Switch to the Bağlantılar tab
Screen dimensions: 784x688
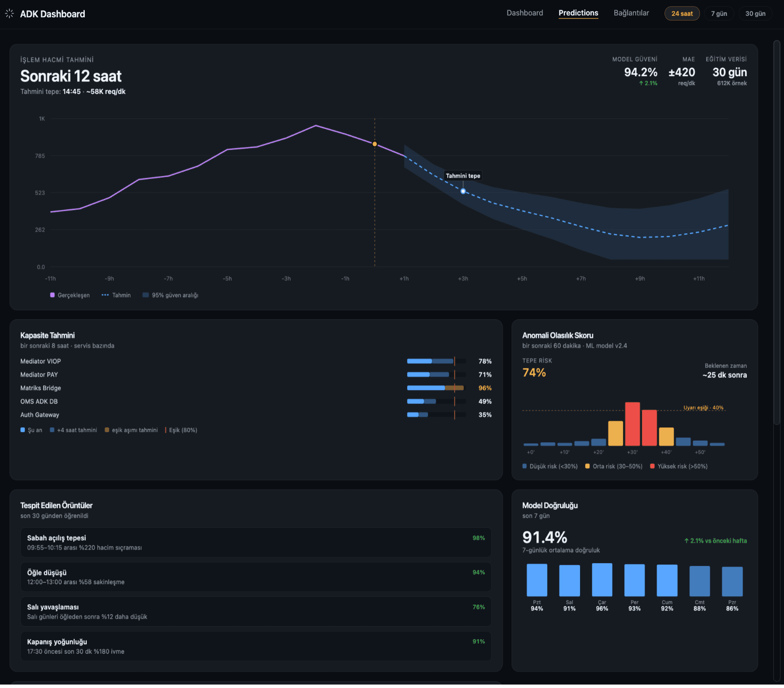click(631, 13)
